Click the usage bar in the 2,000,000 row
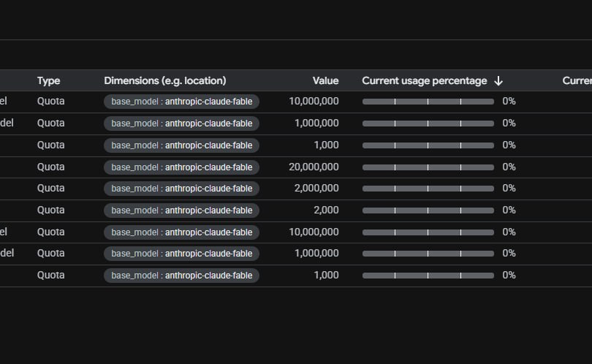Screen dimensions: 592x364 click(428, 189)
